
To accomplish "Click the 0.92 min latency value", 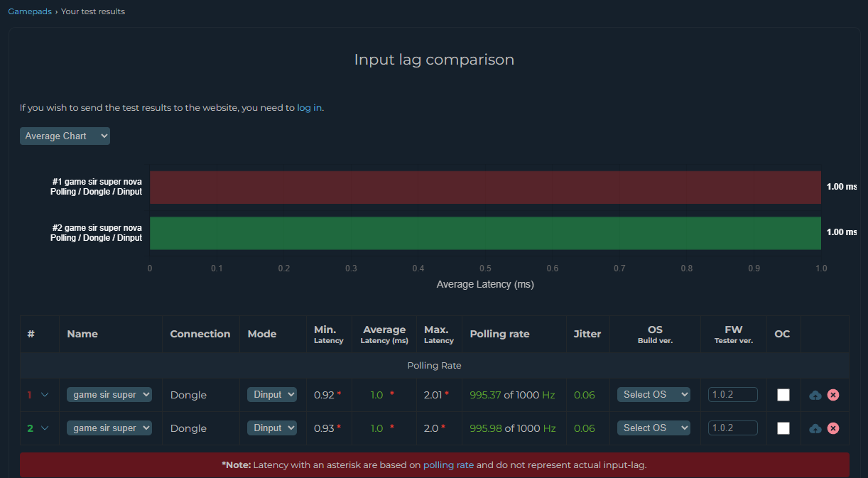I will 324,395.
